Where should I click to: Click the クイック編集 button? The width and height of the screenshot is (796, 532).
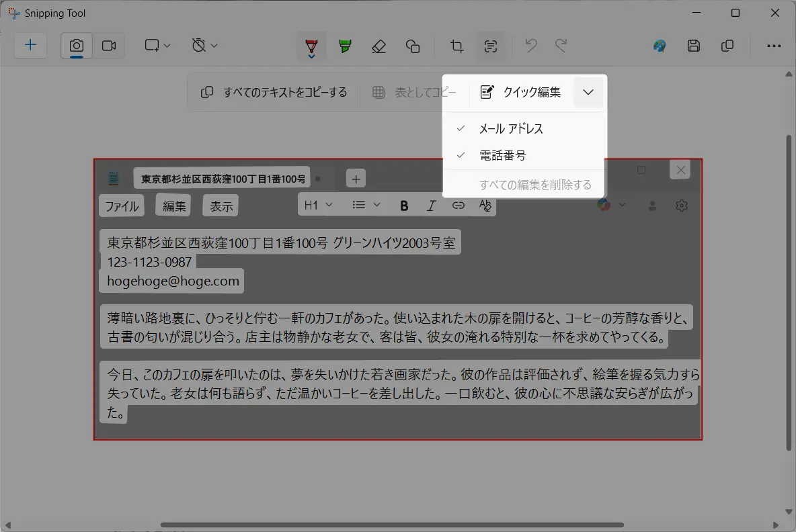click(521, 92)
